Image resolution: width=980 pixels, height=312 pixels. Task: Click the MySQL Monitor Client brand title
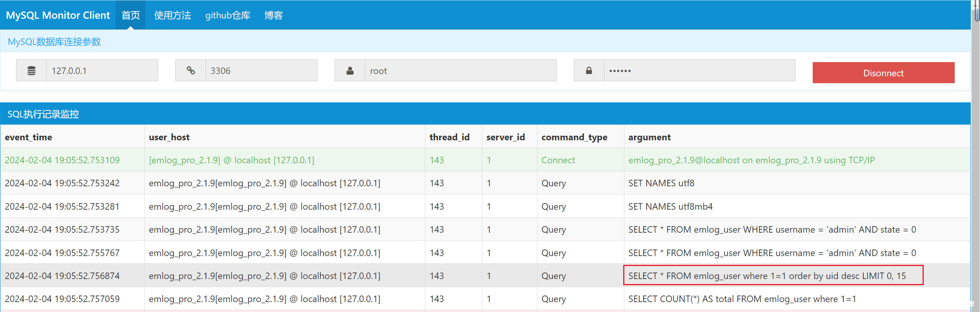coord(58,15)
